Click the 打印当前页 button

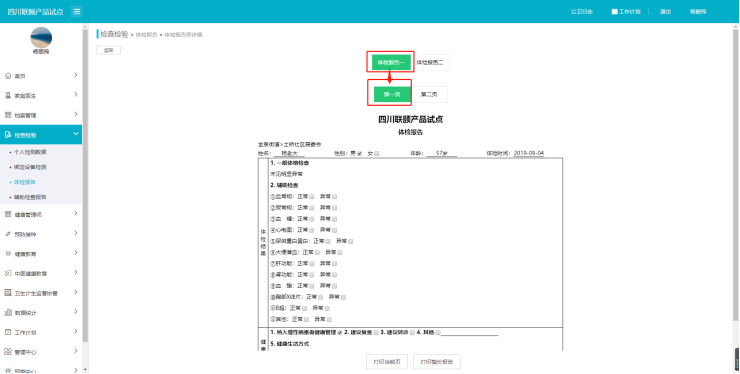click(x=387, y=362)
